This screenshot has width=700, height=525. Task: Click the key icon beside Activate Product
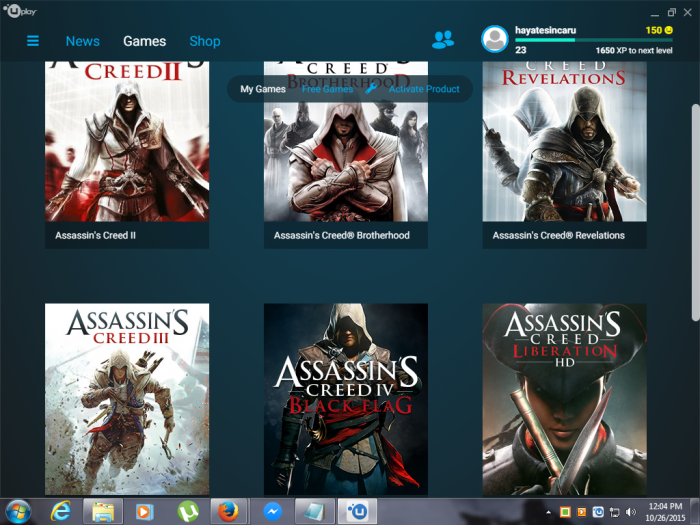371,89
